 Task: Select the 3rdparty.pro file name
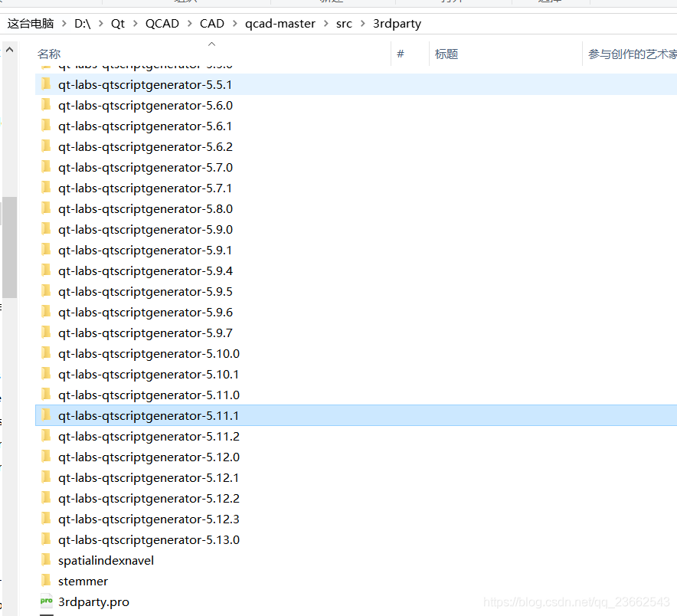click(x=93, y=601)
